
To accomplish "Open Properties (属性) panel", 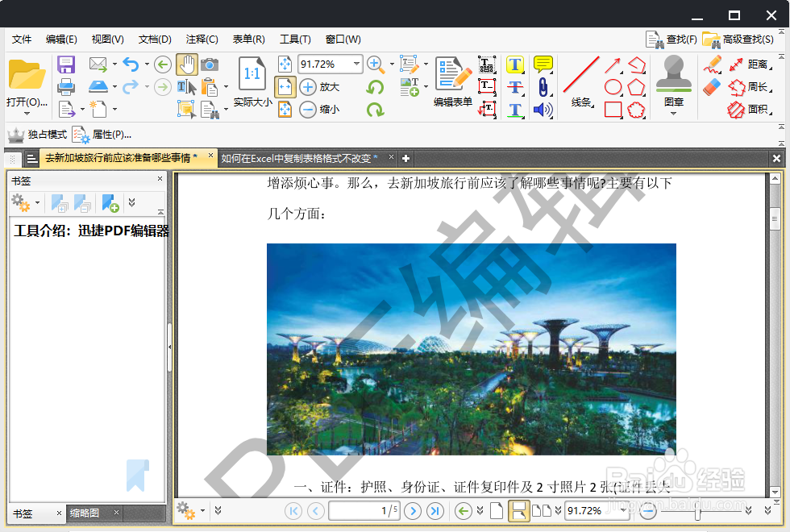I will (x=102, y=135).
